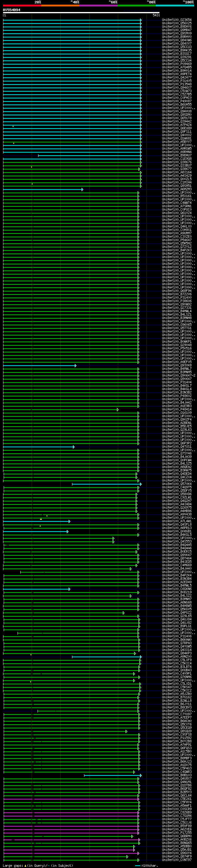Select the UniRef100_Q4DED4 label

(176, 474)
